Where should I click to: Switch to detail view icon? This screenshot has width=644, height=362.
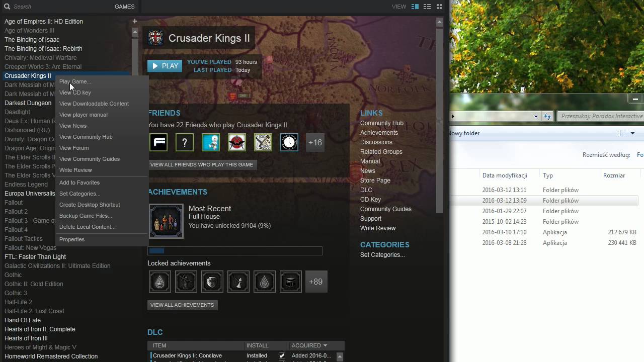tap(415, 7)
